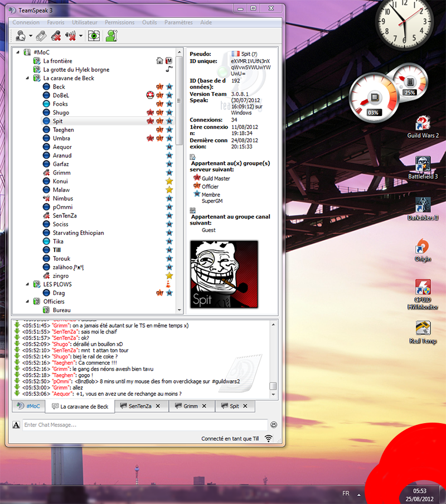
Task: Click the muted icon beside zingro
Action: (x=47, y=276)
